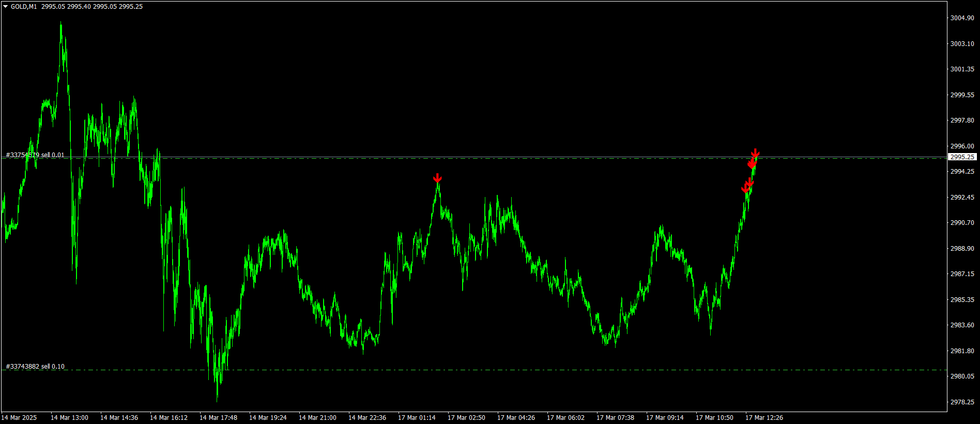Click the 2978.25 price label
Image resolution: width=980 pixels, height=424 pixels.
962,402
